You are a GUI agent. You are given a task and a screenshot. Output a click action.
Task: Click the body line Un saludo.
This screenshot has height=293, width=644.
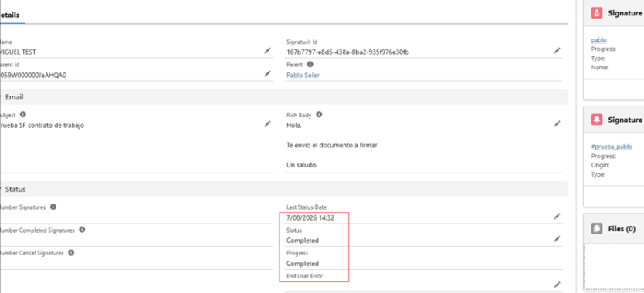[302, 165]
